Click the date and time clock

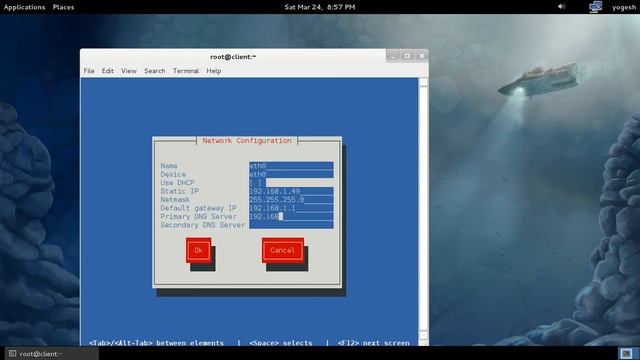(320, 7)
